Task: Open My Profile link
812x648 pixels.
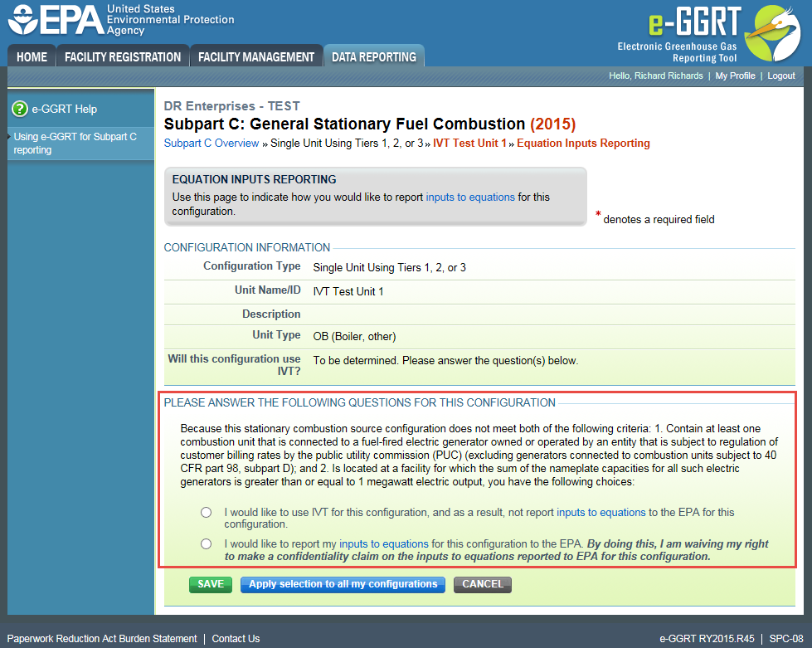Action: coord(735,76)
